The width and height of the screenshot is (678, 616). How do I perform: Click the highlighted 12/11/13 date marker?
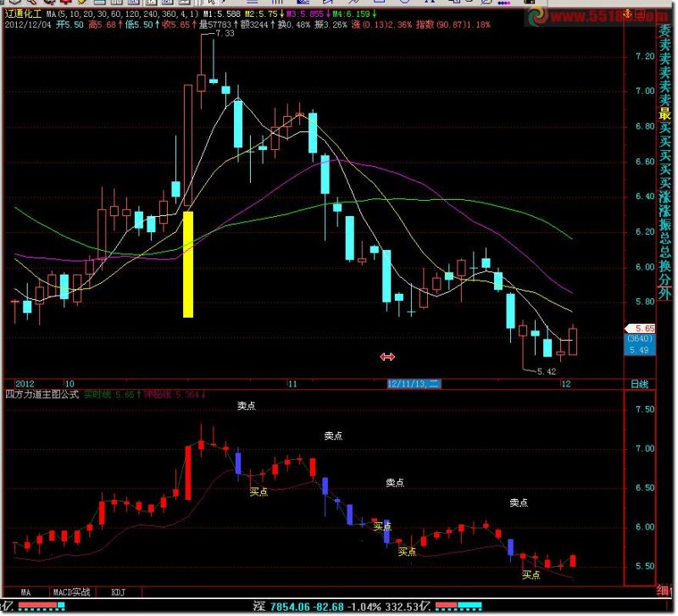click(414, 384)
